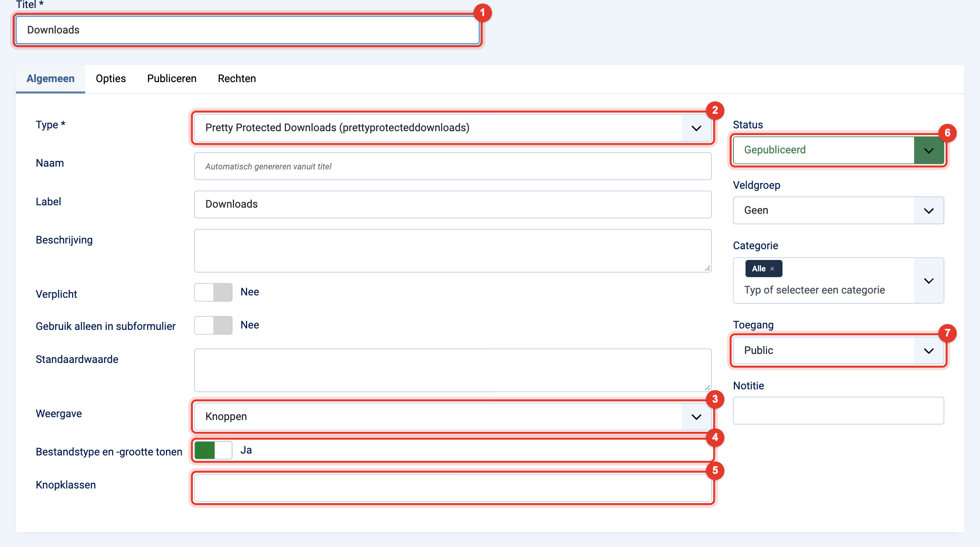The width and height of the screenshot is (980, 547).
Task: Open the Veldgroep dropdown showing Geen
Action: [838, 210]
